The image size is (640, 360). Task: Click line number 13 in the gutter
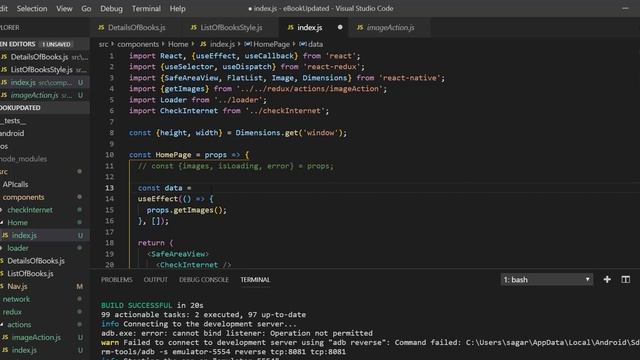pyautogui.click(x=110, y=188)
